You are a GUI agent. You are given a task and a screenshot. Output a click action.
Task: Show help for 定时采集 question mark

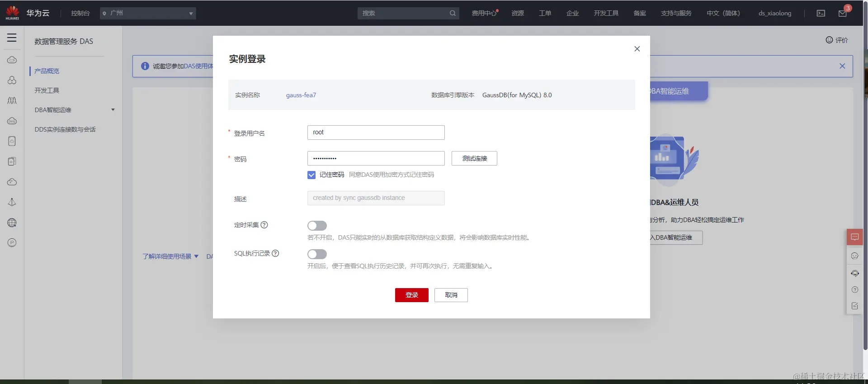[x=264, y=225]
